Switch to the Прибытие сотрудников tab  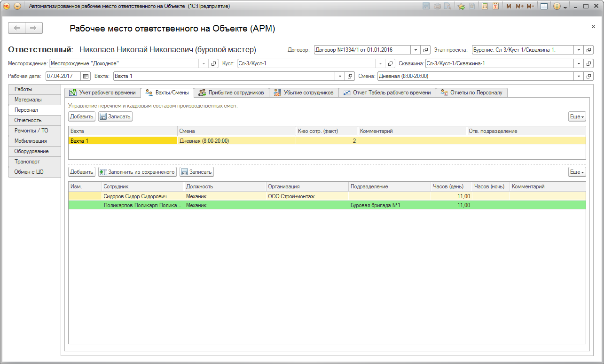(232, 93)
